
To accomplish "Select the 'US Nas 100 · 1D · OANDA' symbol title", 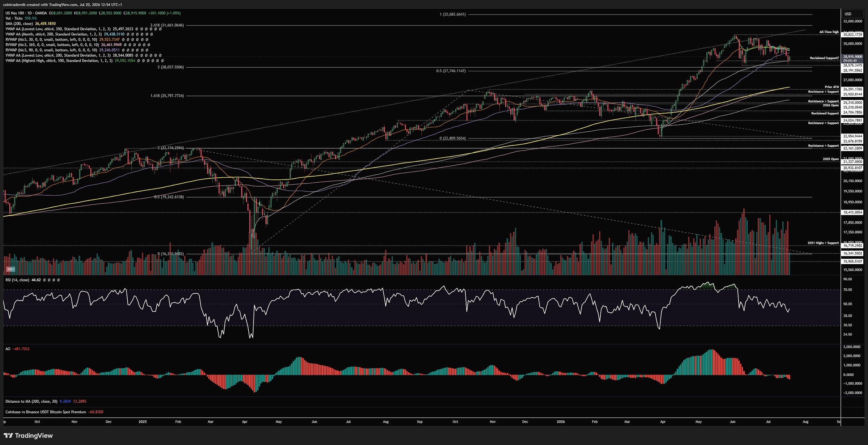I will point(26,13).
